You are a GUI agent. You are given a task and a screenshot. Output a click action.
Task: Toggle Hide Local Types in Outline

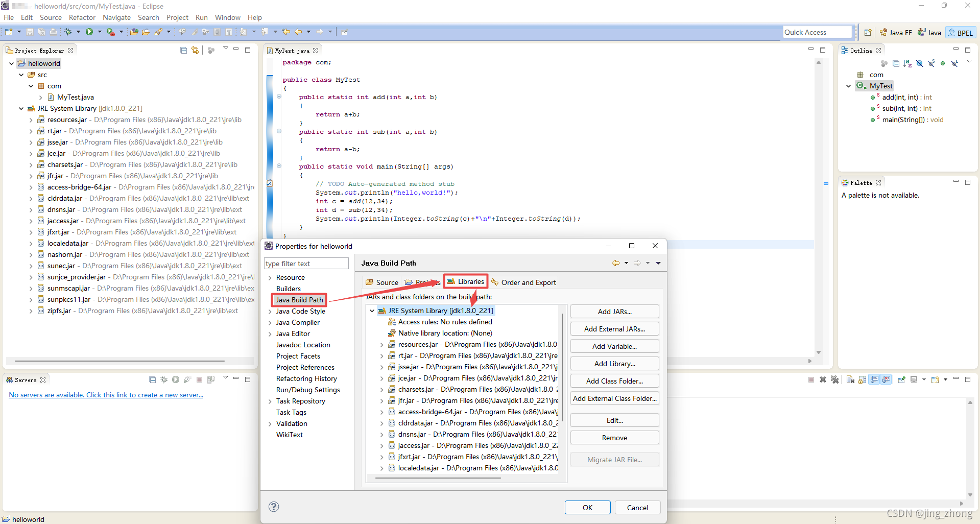(x=954, y=63)
